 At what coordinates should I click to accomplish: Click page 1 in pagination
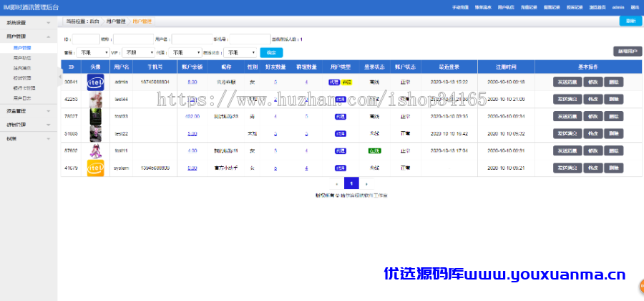[x=351, y=183]
